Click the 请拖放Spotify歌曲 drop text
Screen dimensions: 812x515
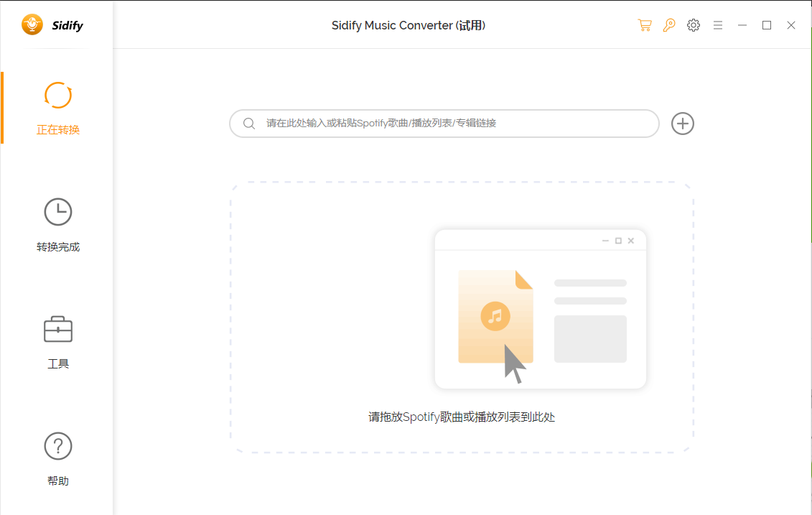pos(462,417)
